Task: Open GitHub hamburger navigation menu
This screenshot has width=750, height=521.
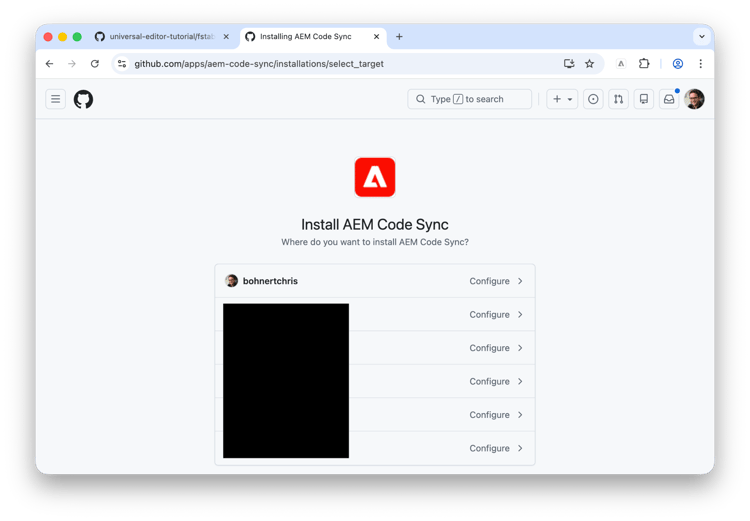Action: point(55,99)
